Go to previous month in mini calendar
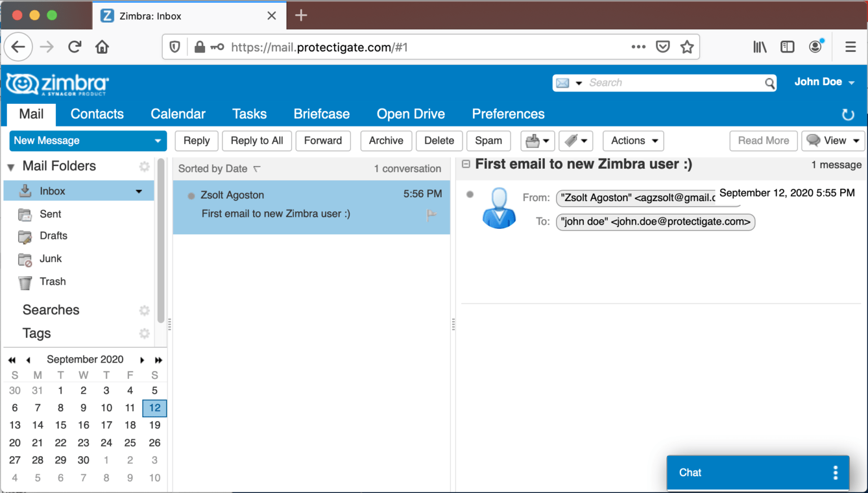The width and height of the screenshot is (868, 493). (28, 360)
